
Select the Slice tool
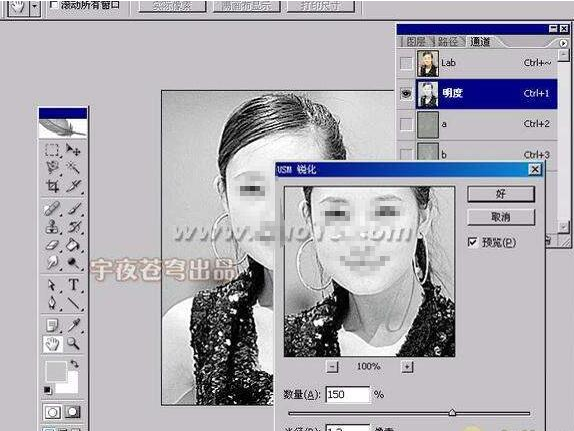(x=73, y=186)
